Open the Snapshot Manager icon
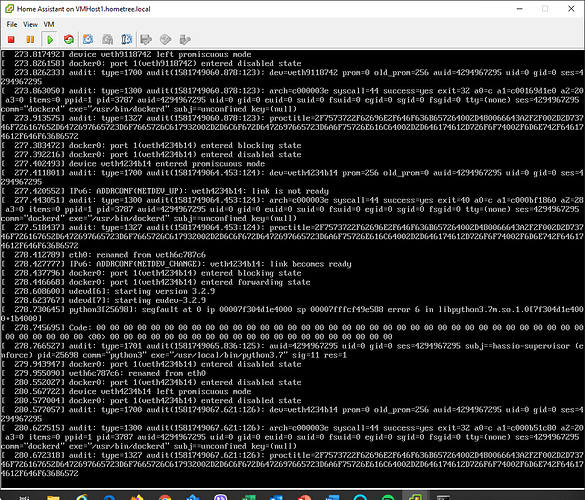The width and height of the screenshot is (585, 500). pos(126,39)
